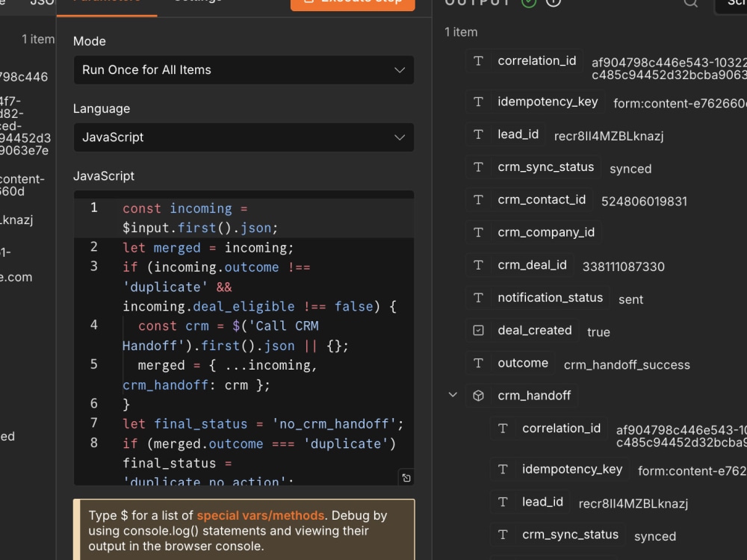The image size is (747, 560).
Task: Click the string type icon beside top-level crm_sync_status
Action: tap(478, 167)
